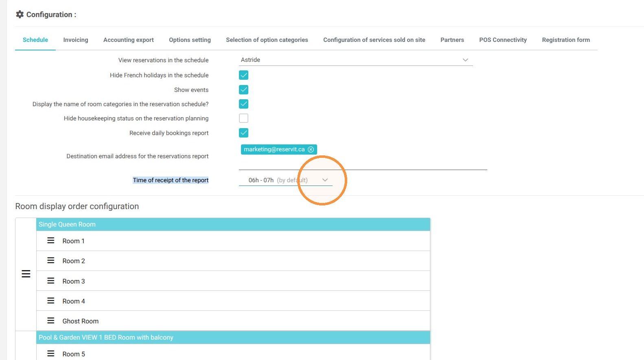Click the Configuration gear icon
This screenshot has width=644, height=360.
tap(20, 14)
